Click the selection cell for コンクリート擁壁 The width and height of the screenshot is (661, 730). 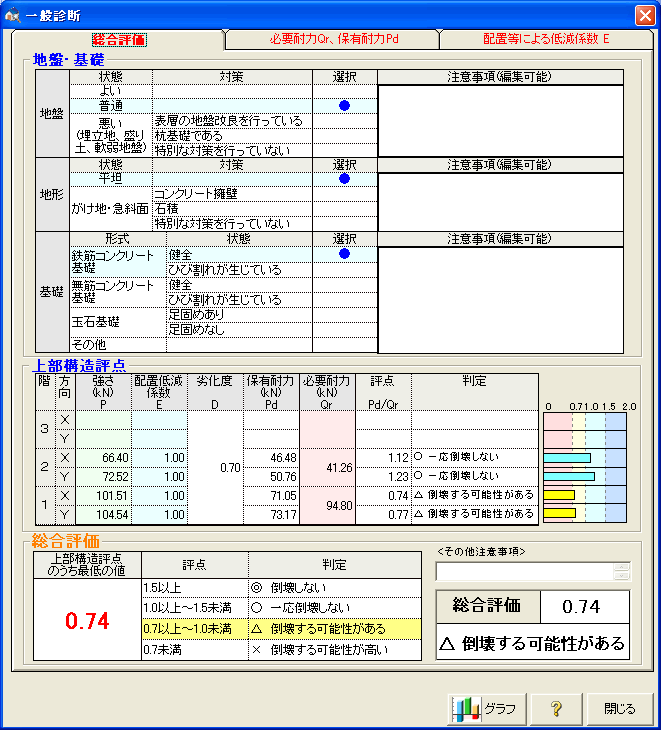pos(344,194)
